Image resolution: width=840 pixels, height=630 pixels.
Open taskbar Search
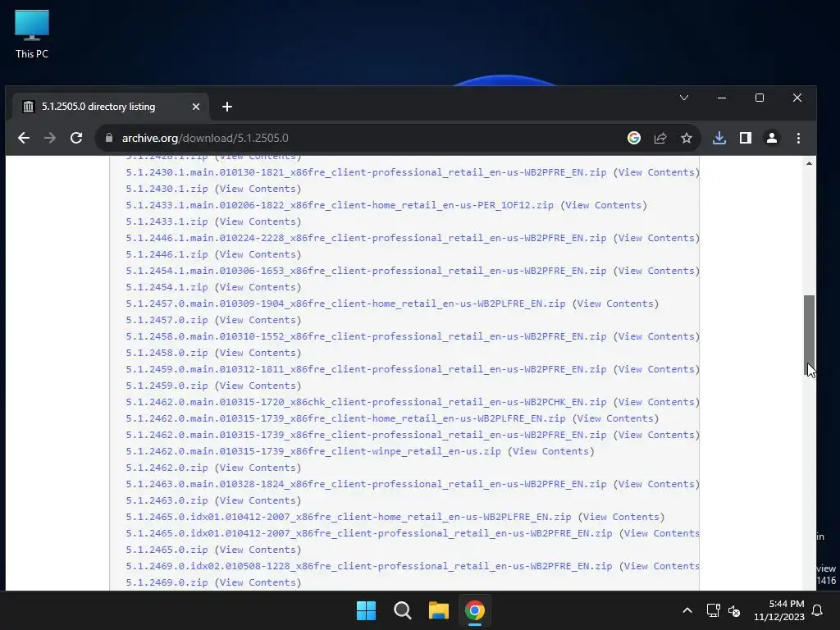tap(402, 610)
